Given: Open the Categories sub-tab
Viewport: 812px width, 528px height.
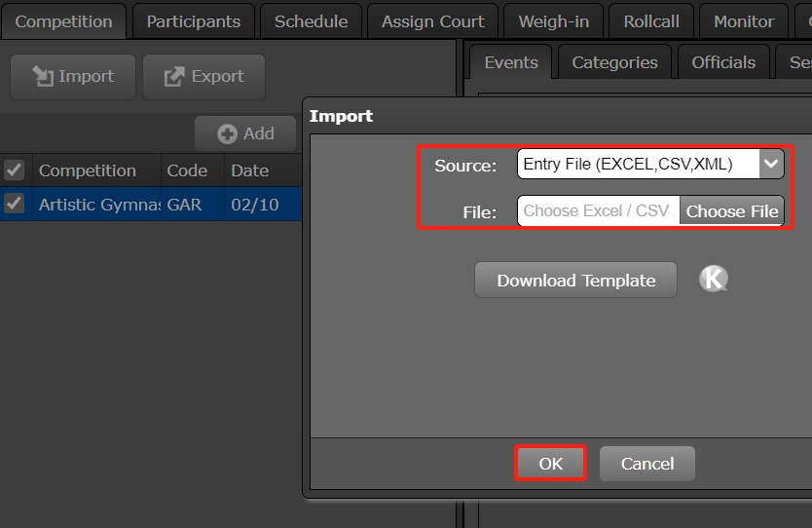Looking at the screenshot, I should pyautogui.click(x=614, y=62).
